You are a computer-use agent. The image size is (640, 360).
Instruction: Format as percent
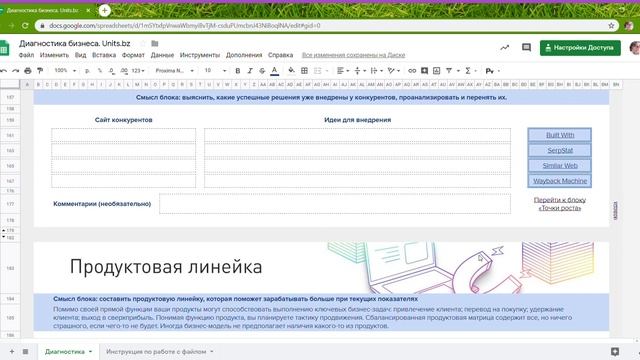pos(100,71)
